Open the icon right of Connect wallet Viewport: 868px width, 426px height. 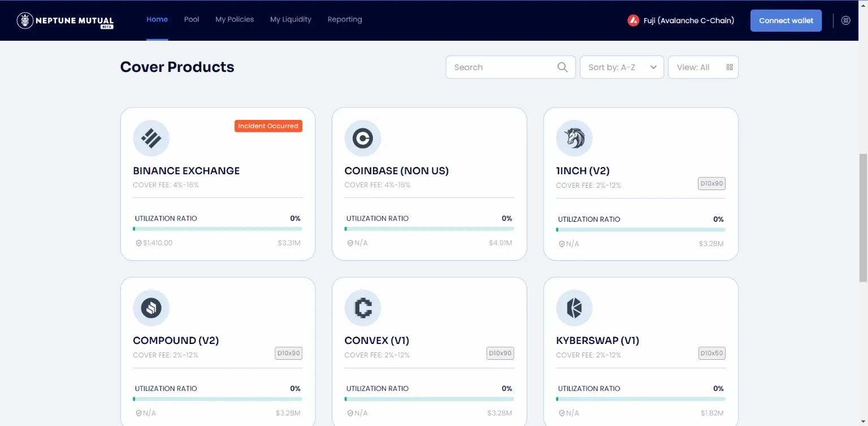845,20
